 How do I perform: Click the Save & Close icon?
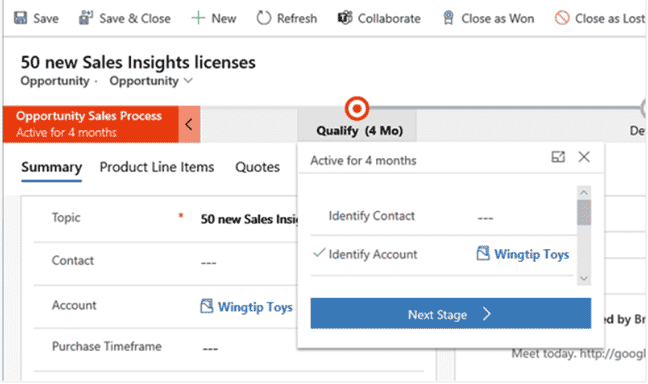(86, 18)
